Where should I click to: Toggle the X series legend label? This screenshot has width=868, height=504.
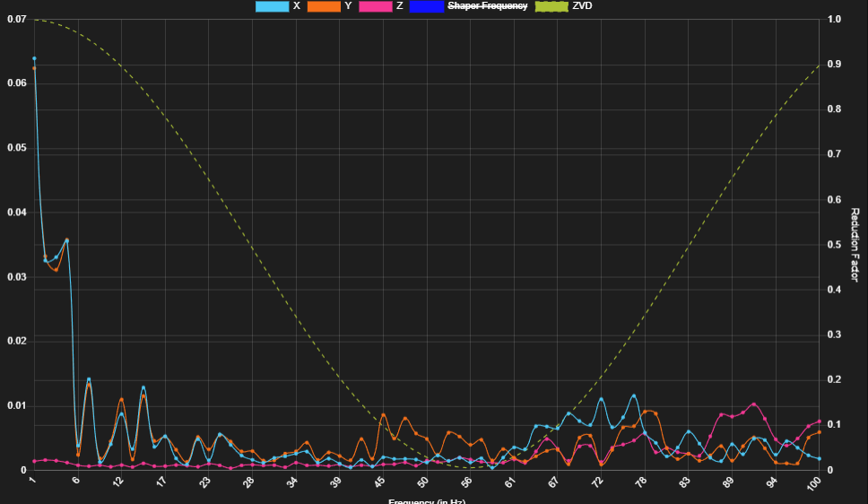point(297,5)
